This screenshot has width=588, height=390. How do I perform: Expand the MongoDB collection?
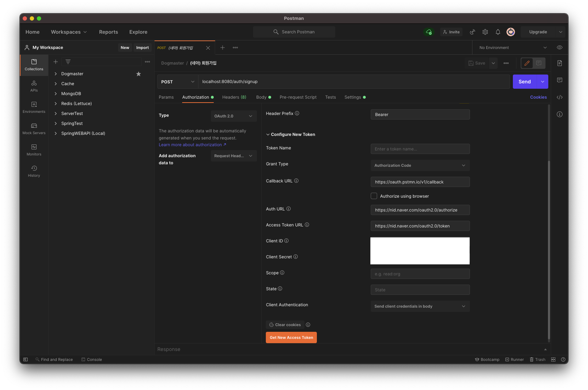pyautogui.click(x=56, y=94)
